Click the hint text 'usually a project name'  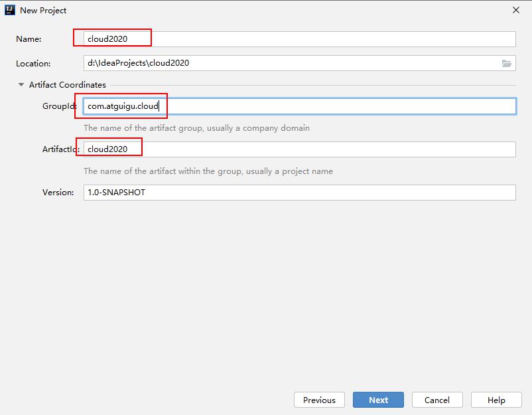(289, 171)
